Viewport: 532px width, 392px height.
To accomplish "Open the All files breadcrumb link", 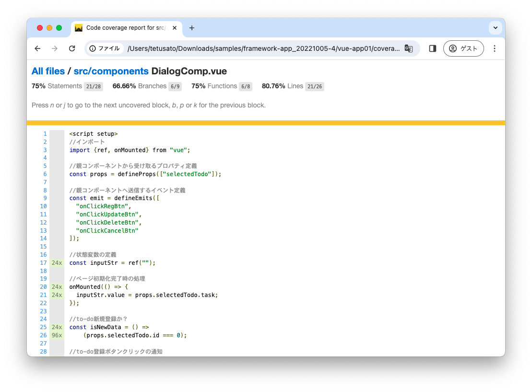I will pos(48,71).
